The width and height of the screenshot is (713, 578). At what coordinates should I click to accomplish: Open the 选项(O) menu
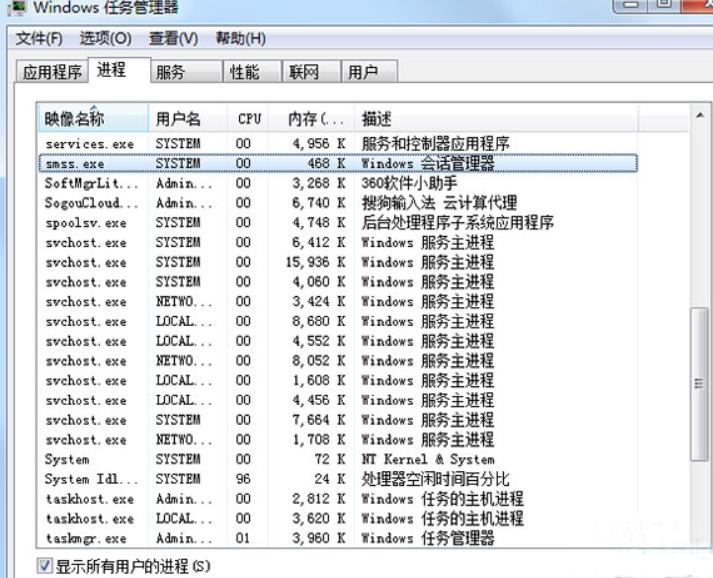point(105,39)
